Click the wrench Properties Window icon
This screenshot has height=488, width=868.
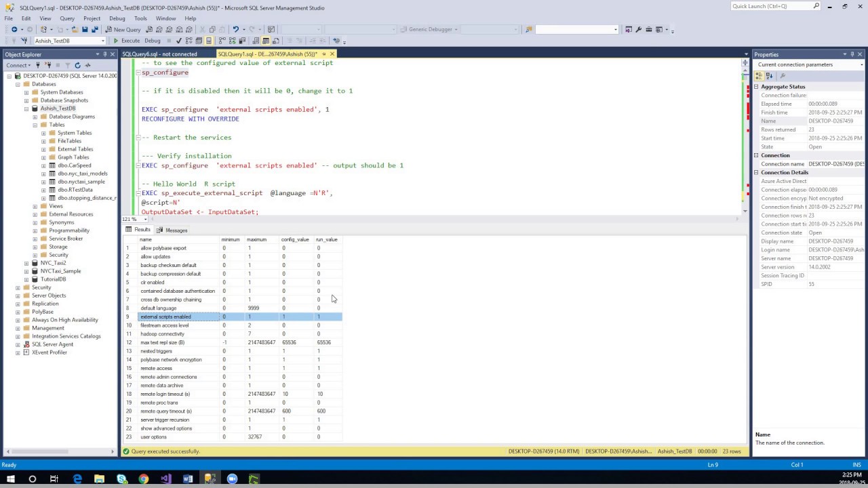point(639,30)
